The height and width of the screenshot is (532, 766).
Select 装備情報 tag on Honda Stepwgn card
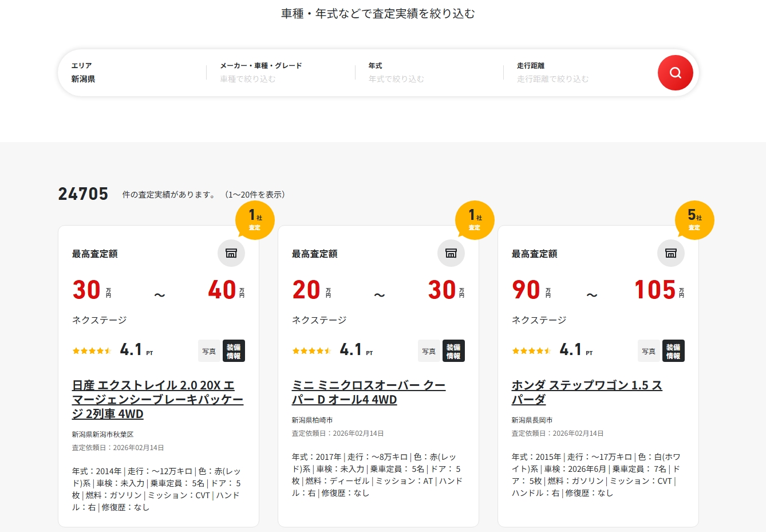[x=673, y=351]
